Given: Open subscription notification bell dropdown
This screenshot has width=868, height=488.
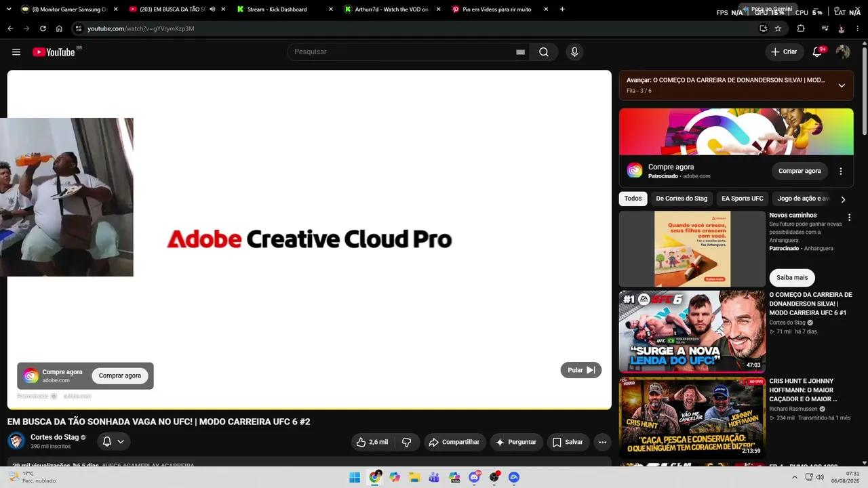Looking at the screenshot, I should point(113,442).
